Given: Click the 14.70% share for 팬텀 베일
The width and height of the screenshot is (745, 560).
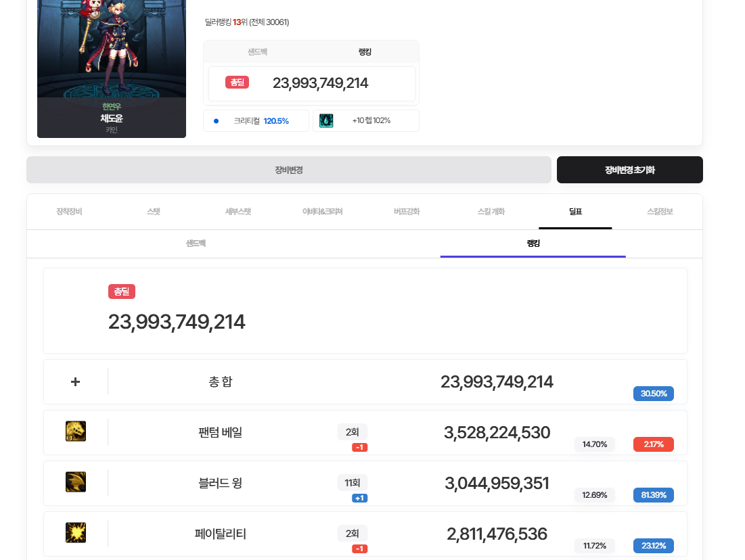Looking at the screenshot, I should click(x=594, y=444).
